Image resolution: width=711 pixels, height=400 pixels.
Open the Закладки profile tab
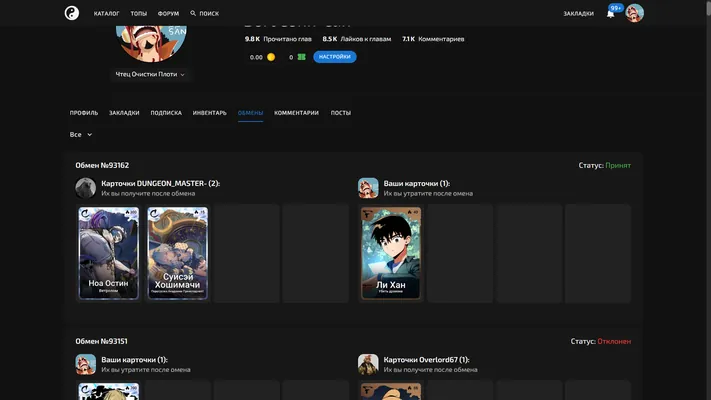[124, 113]
